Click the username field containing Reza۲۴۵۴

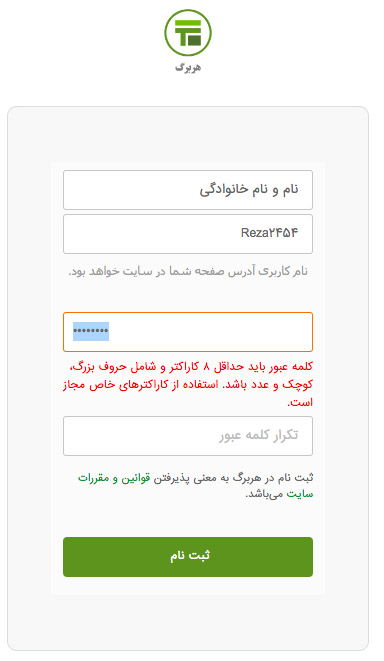188,234
